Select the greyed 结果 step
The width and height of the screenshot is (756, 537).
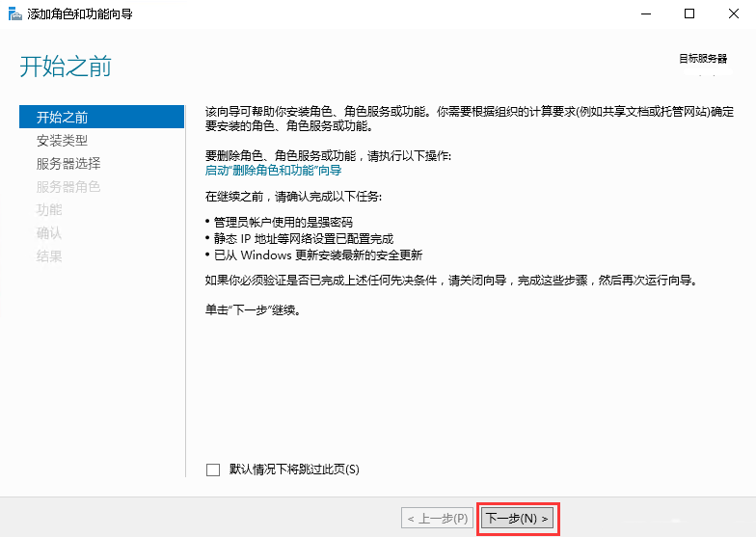pyautogui.click(x=49, y=256)
